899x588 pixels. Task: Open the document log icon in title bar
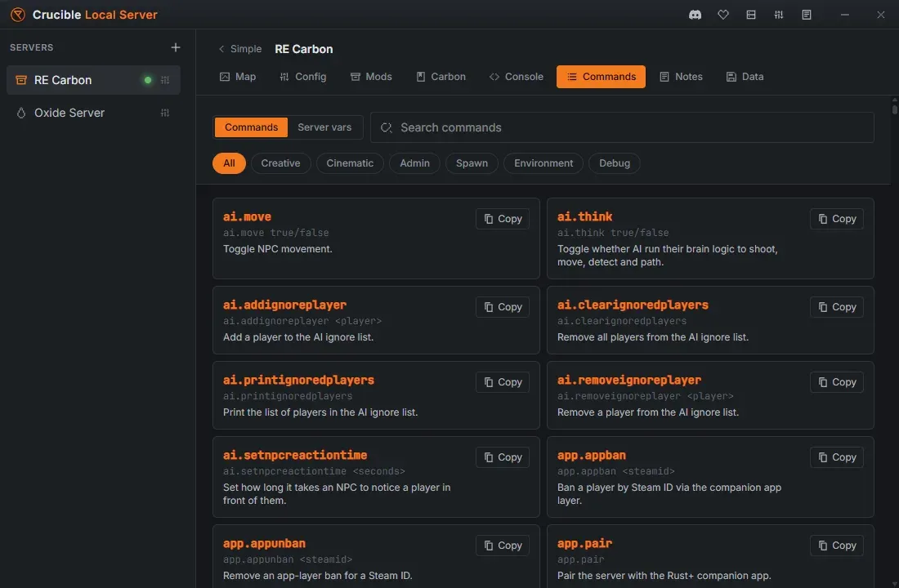pos(806,15)
